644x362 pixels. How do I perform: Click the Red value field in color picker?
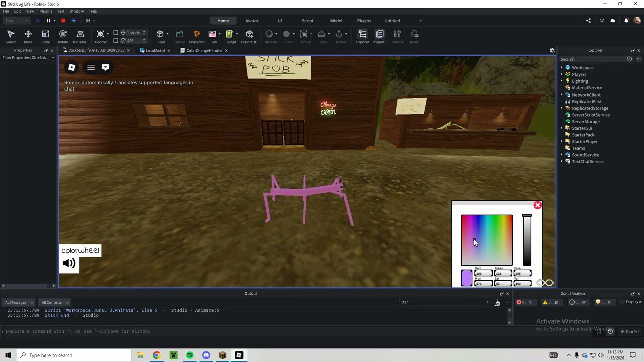tap(483, 273)
